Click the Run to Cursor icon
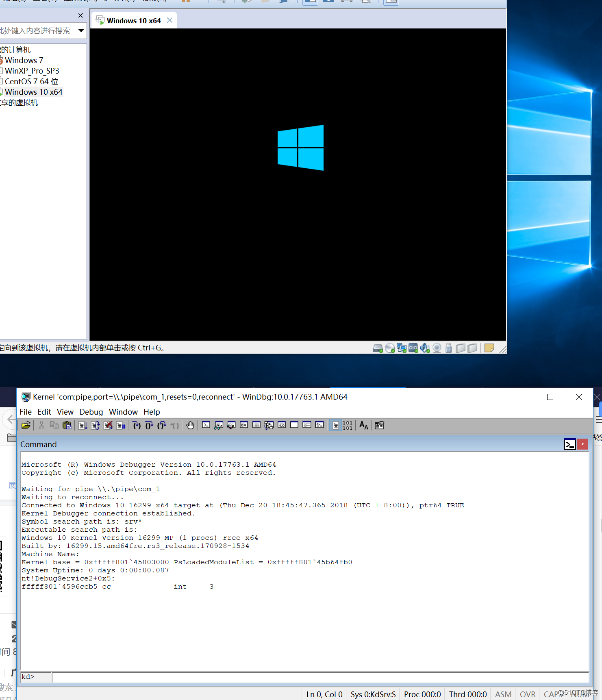602x700 pixels. click(174, 425)
